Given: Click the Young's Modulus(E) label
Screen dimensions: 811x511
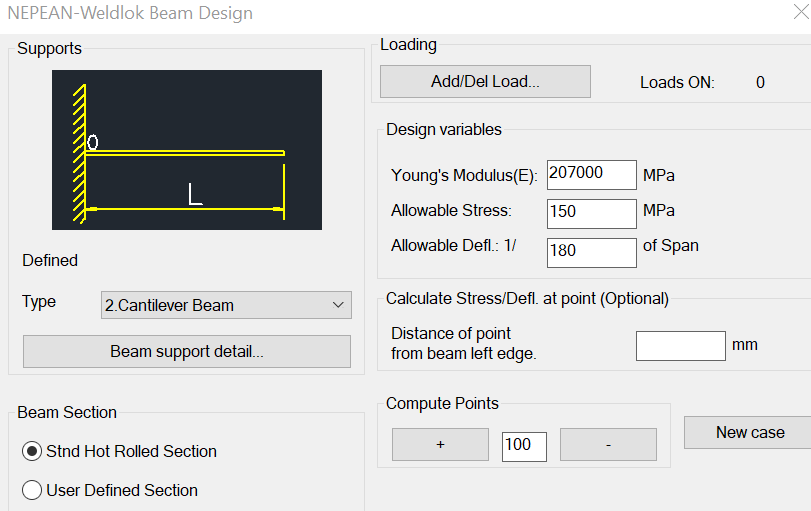Looking at the screenshot, I should [464, 175].
